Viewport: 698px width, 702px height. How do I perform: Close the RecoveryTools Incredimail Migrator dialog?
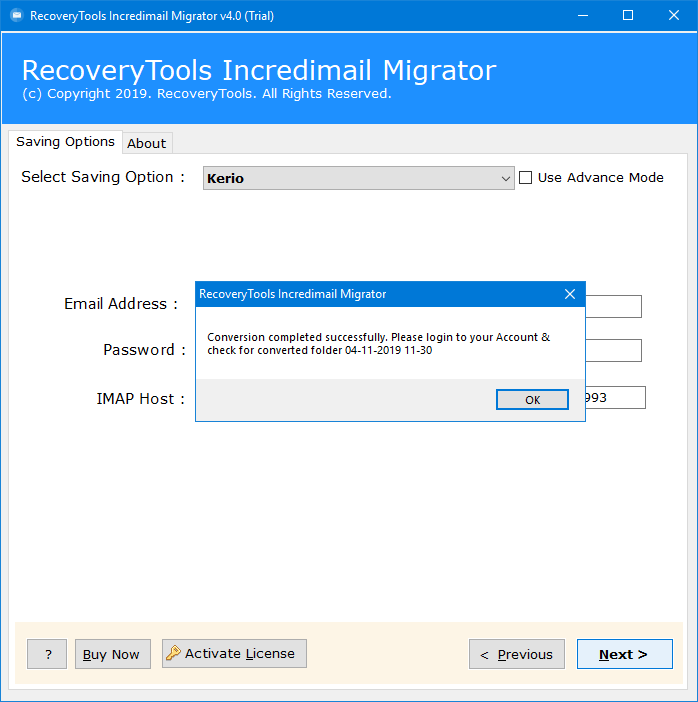(570, 294)
